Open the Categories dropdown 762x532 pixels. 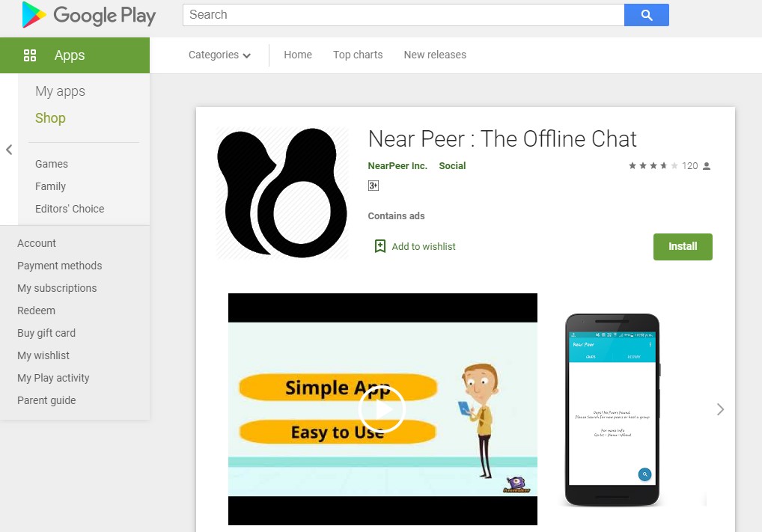(x=219, y=55)
